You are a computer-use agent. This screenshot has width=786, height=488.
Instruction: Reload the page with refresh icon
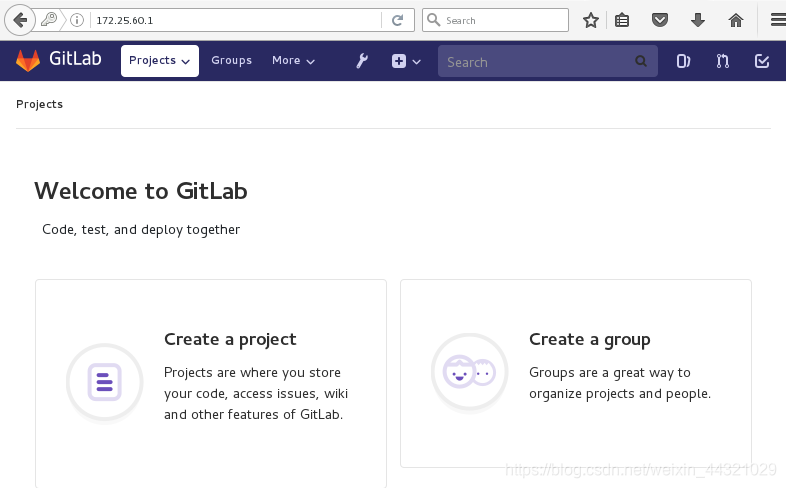click(x=398, y=20)
